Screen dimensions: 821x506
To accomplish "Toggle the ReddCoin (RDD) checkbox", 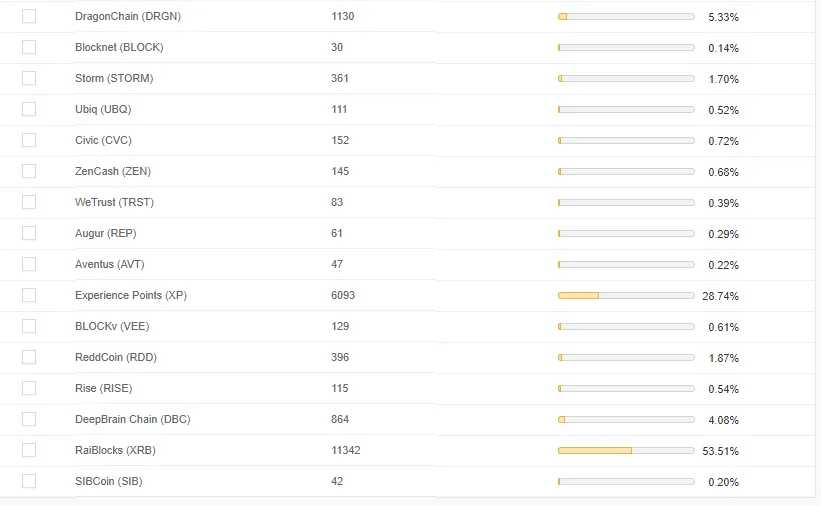I will coord(28,357).
